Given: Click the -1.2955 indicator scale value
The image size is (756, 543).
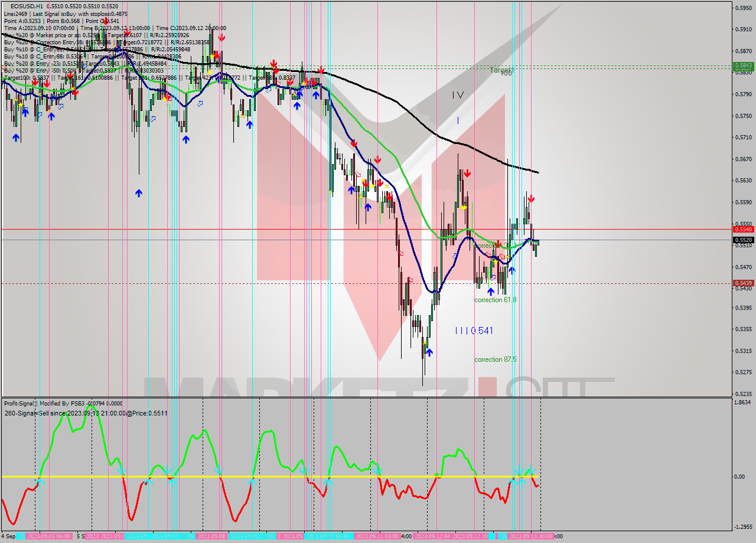Looking at the screenshot, I should coord(744,526).
